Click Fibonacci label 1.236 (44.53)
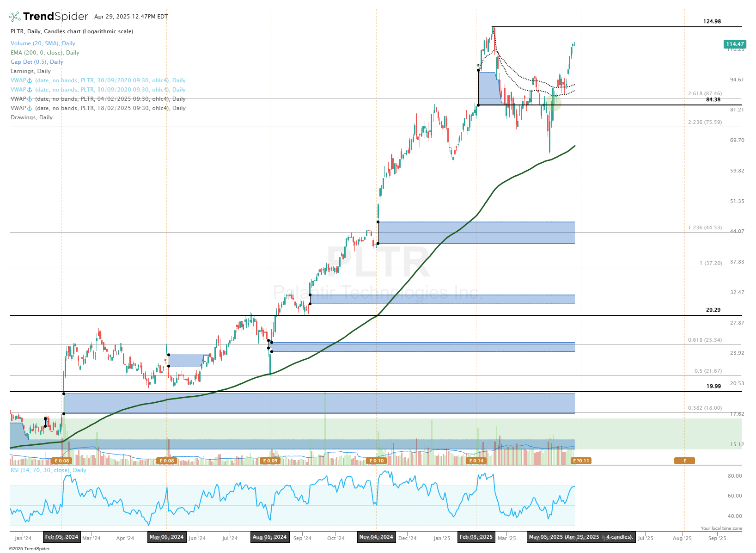 (x=705, y=227)
